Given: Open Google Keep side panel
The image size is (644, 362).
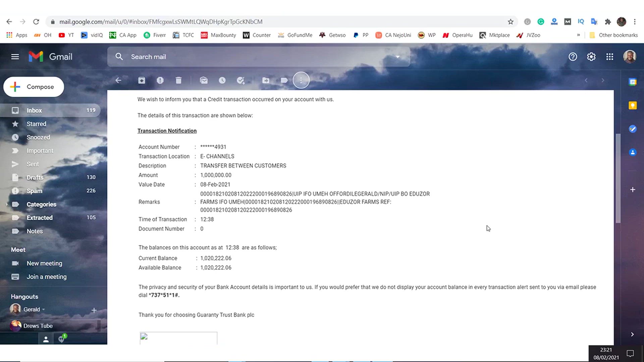Looking at the screenshot, I should [632, 106].
